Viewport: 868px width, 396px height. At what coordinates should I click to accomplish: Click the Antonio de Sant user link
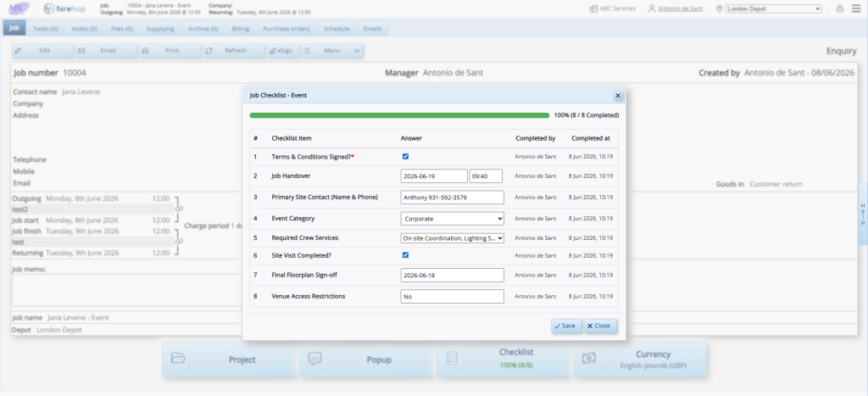[681, 8]
